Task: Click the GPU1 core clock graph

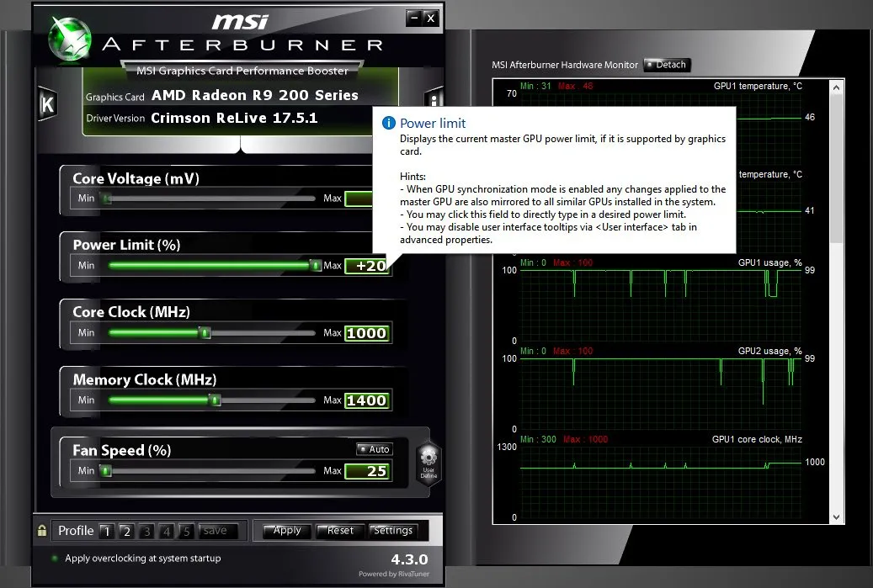Action: (661, 482)
